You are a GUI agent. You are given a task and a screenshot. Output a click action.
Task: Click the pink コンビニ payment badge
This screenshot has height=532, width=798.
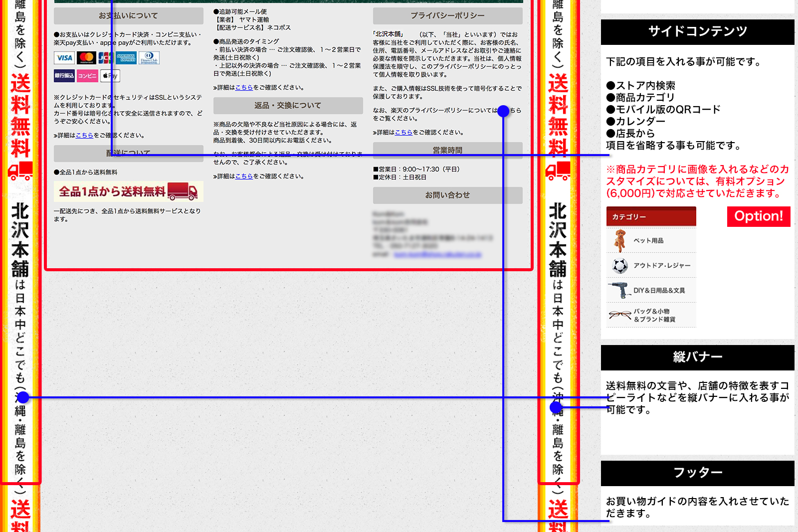(87, 76)
